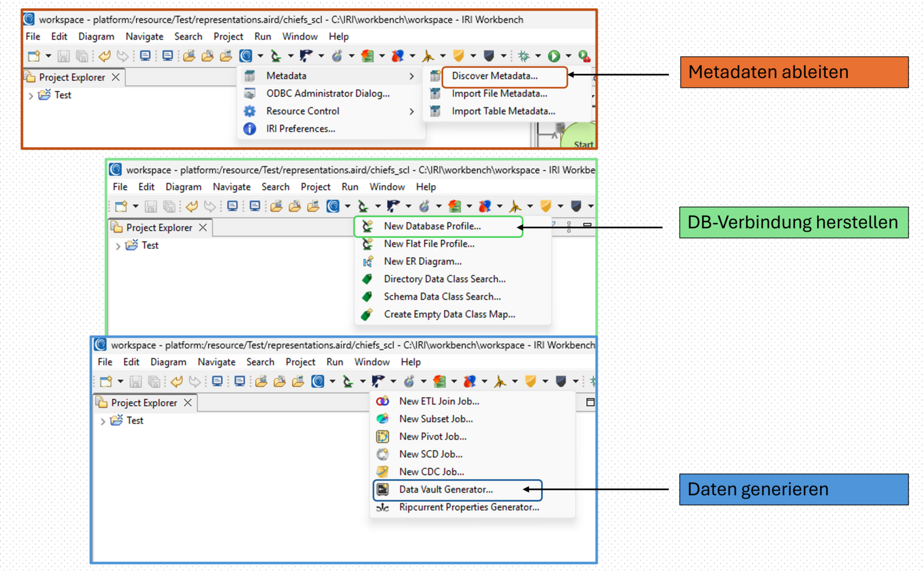
Task: Click the microscope icon in middle window toolbar
Action: pyautogui.click(x=363, y=206)
